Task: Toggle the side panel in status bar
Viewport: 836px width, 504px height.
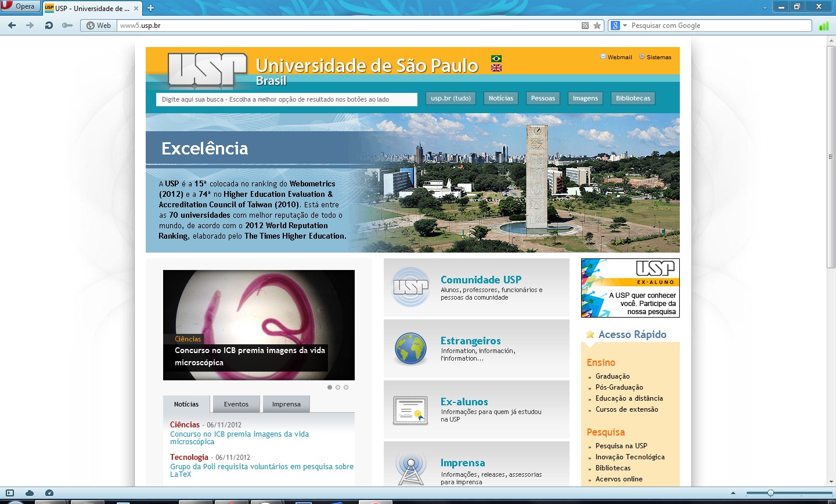Action: (10, 493)
